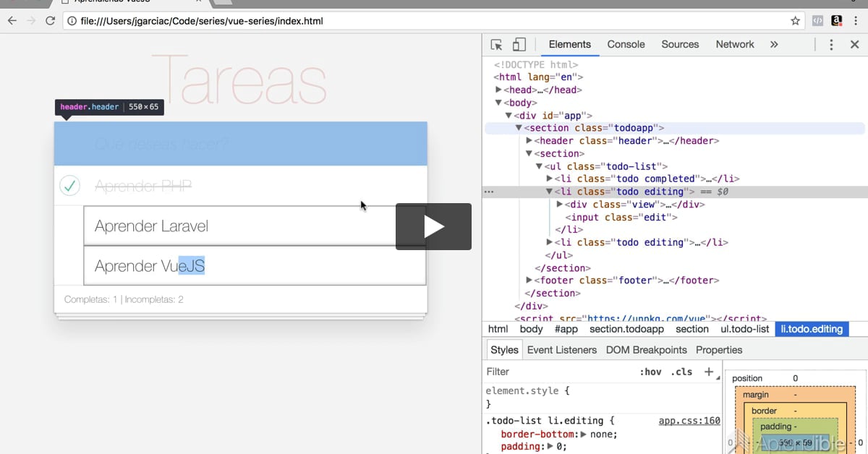868x454 pixels.
Task: Click the ellipsis beside selected li node
Action: 489,192
